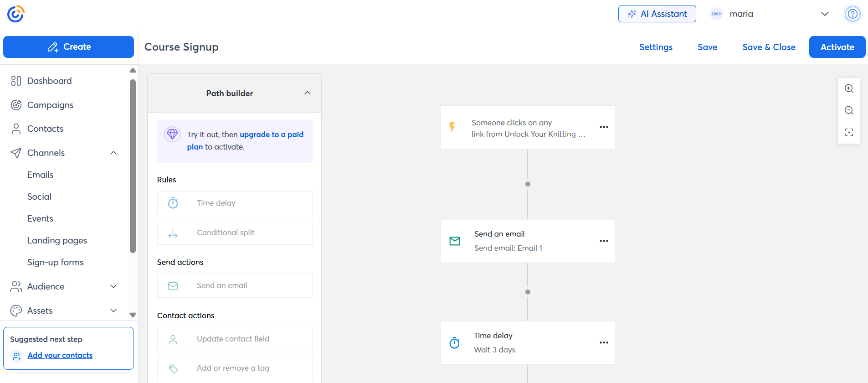Select the Send an email path step
868x383 pixels.
click(528, 241)
